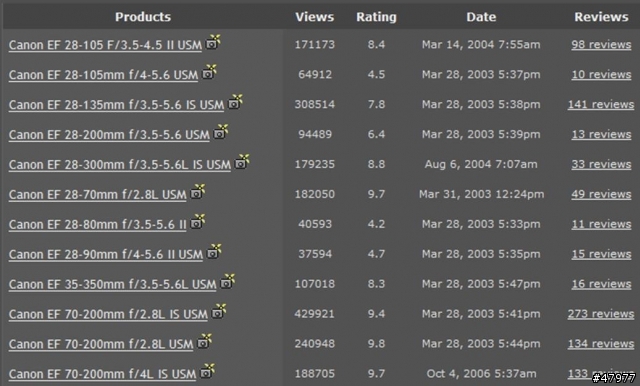The width and height of the screenshot is (640, 386).
Task: Click camera icon next to Canon EF 70-200mm f/4L IS USM
Action: point(207,371)
